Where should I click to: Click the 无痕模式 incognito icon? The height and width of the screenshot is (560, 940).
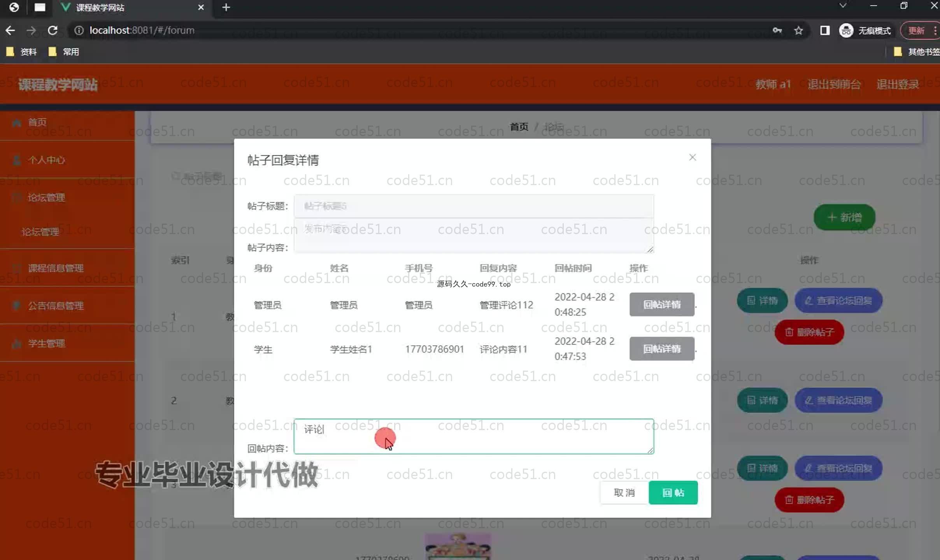846,30
